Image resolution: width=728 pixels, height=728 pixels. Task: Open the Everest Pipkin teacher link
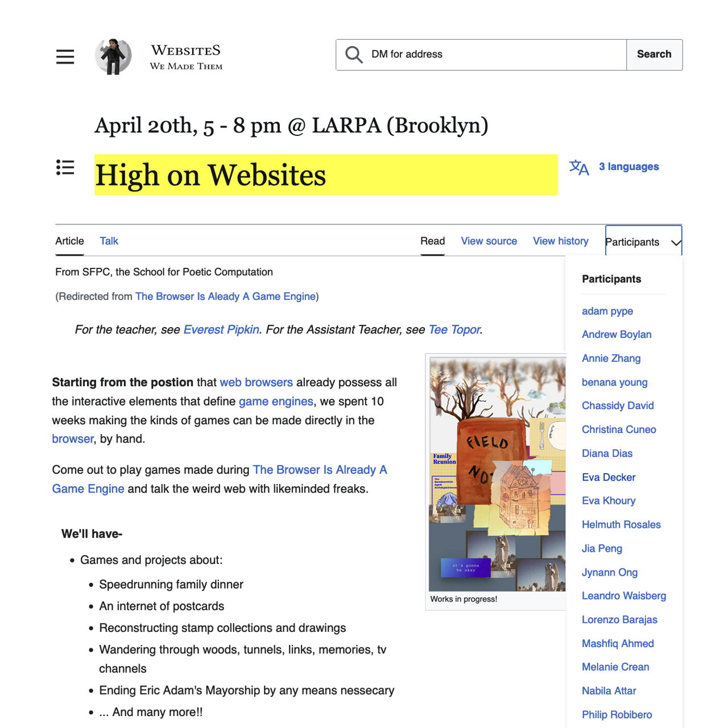point(221,330)
